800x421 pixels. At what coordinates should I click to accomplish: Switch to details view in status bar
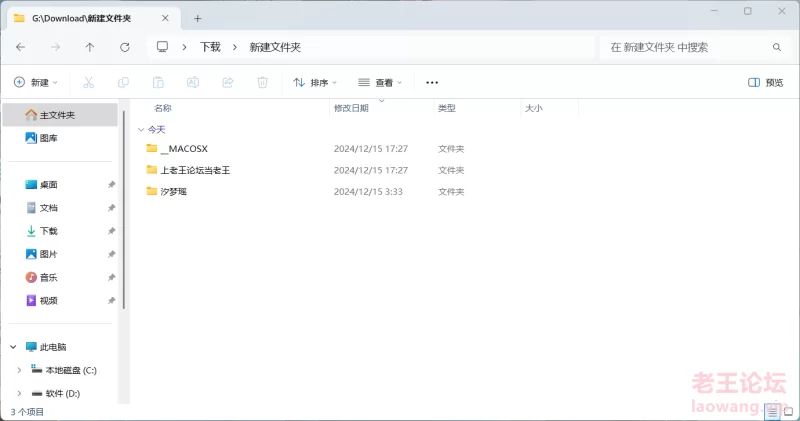coord(772,411)
